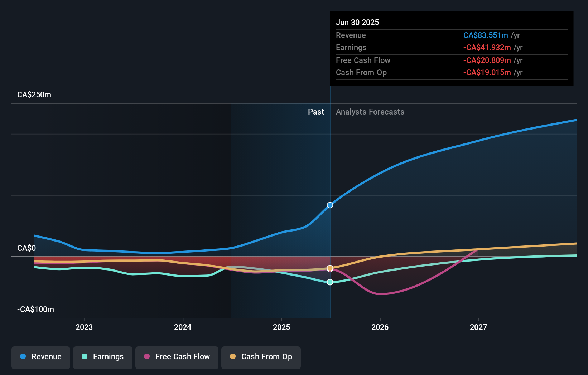Click the Earnings data point marker on the chart
Screen dimensions: 588x375
pyautogui.click(x=330, y=282)
